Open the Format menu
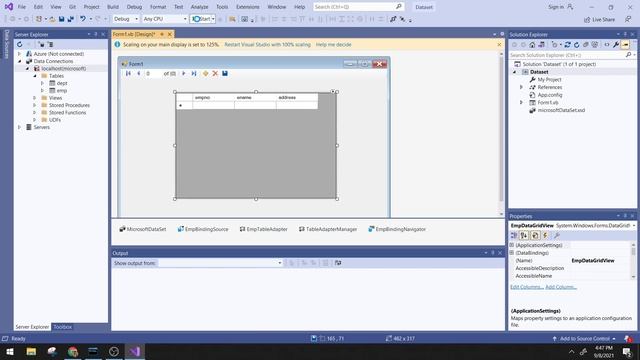The image size is (640, 360). coord(158,7)
